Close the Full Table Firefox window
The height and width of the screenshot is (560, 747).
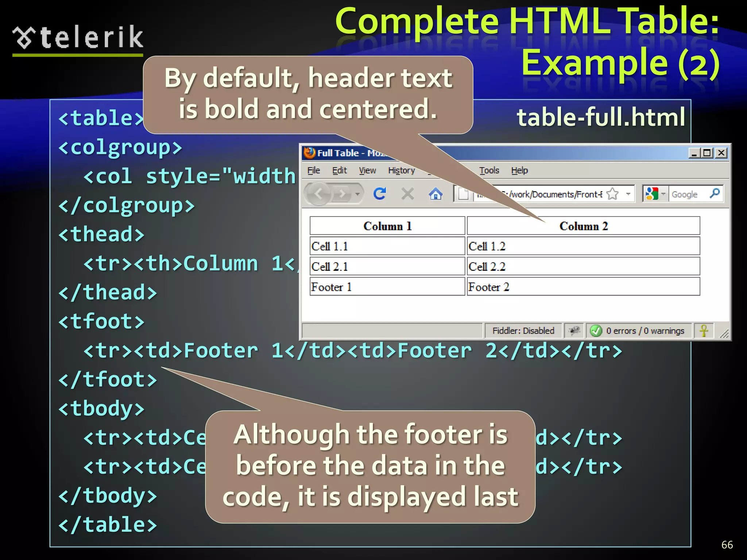tap(721, 153)
